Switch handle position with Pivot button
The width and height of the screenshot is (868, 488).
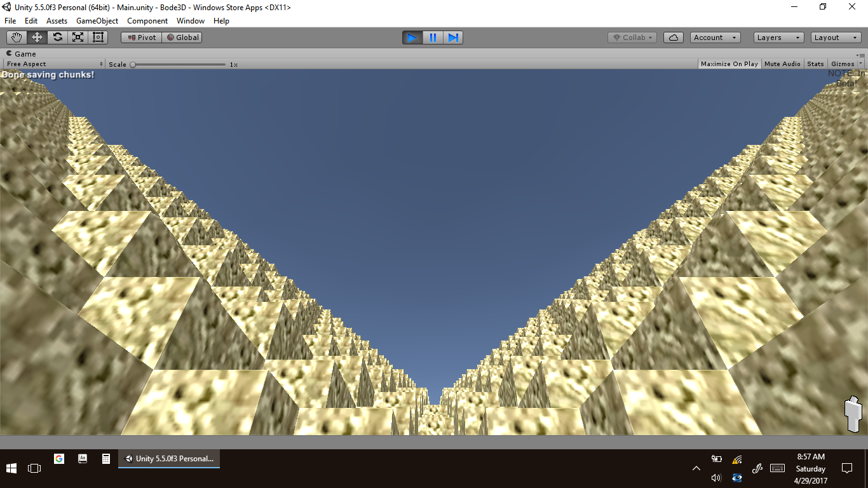(142, 37)
